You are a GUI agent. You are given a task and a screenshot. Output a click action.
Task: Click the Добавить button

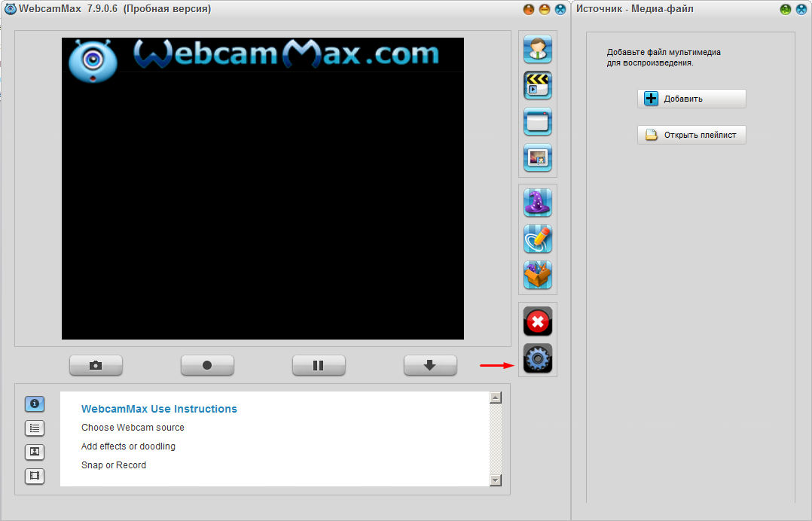(x=691, y=99)
